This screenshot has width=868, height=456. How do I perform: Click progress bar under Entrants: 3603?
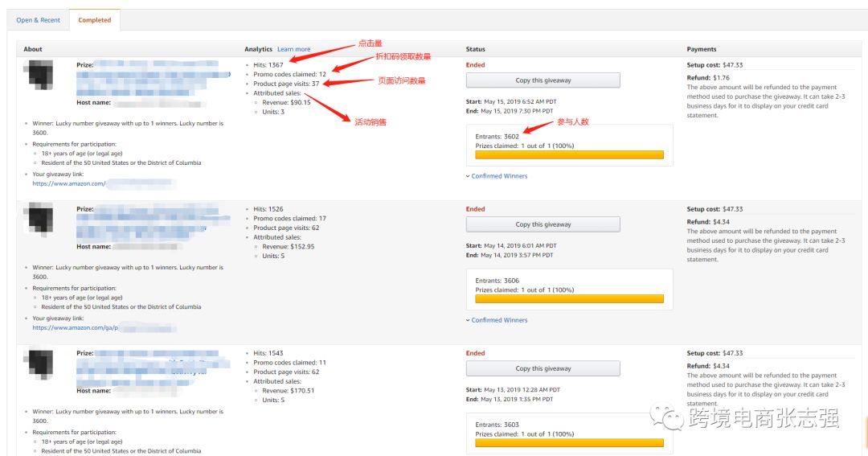569,442
